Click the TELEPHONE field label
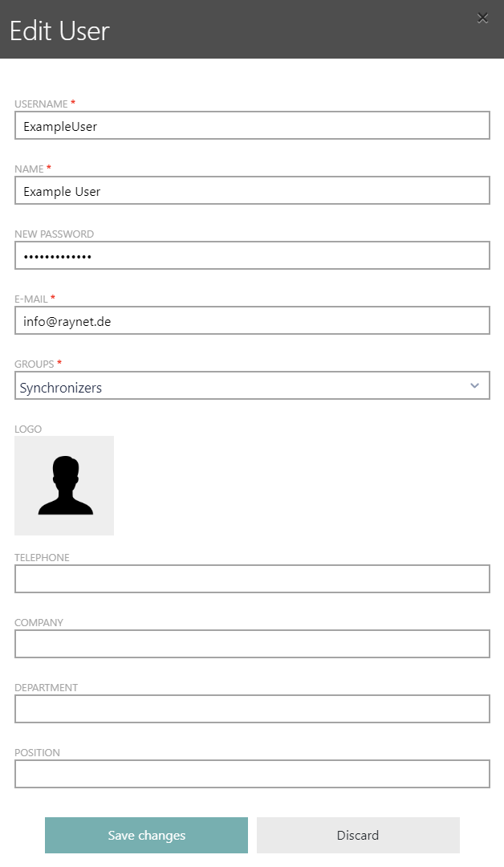The image size is (504, 867). [x=42, y=558]
